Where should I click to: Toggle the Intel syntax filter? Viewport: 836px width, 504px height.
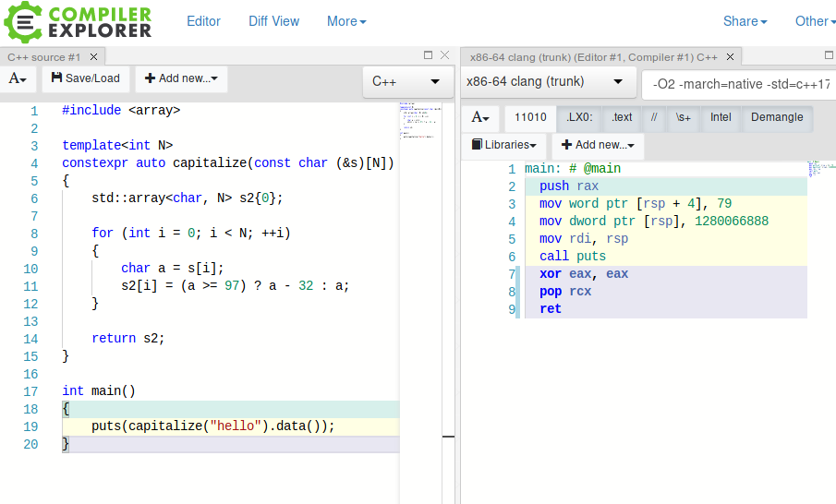(x=721, y=118)
